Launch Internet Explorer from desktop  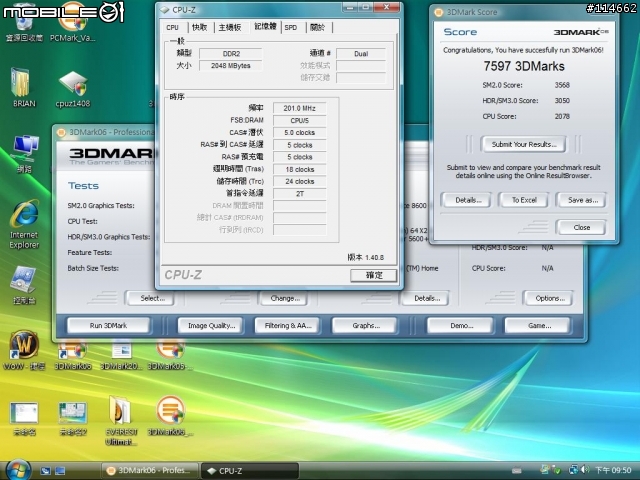click(24, 225)
